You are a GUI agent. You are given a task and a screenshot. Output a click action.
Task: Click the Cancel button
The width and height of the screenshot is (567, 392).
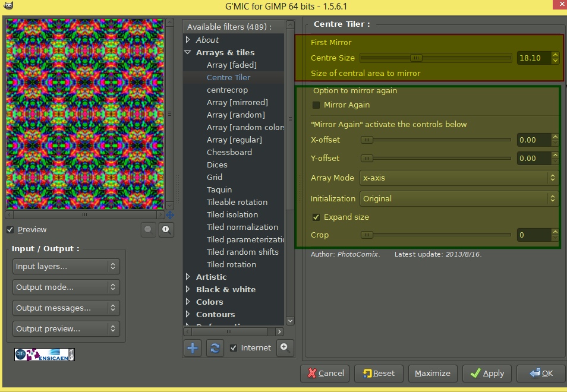point(325,373)
